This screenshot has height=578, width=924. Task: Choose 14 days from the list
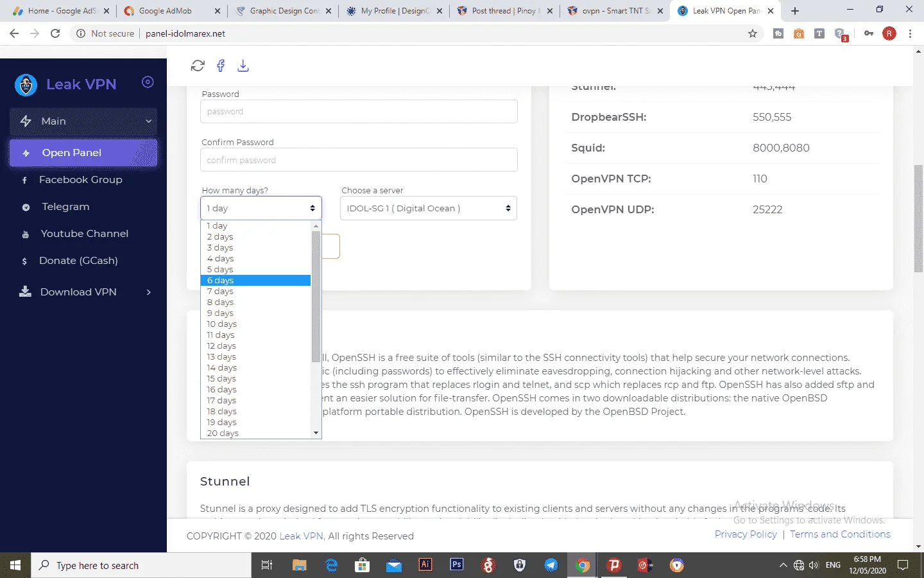click(x=256, y=368)
